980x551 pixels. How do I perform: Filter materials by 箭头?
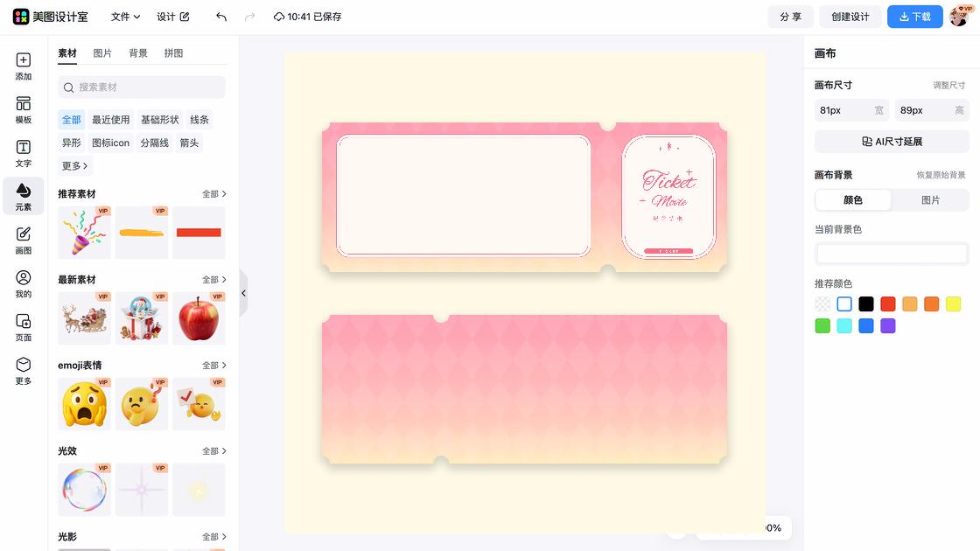pos(189,143)
